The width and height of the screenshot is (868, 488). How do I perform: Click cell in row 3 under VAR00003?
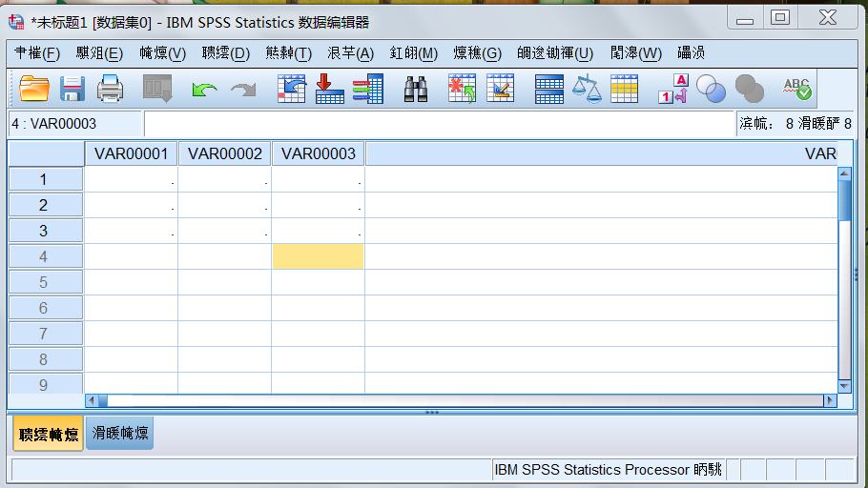[x=318, y=231]
